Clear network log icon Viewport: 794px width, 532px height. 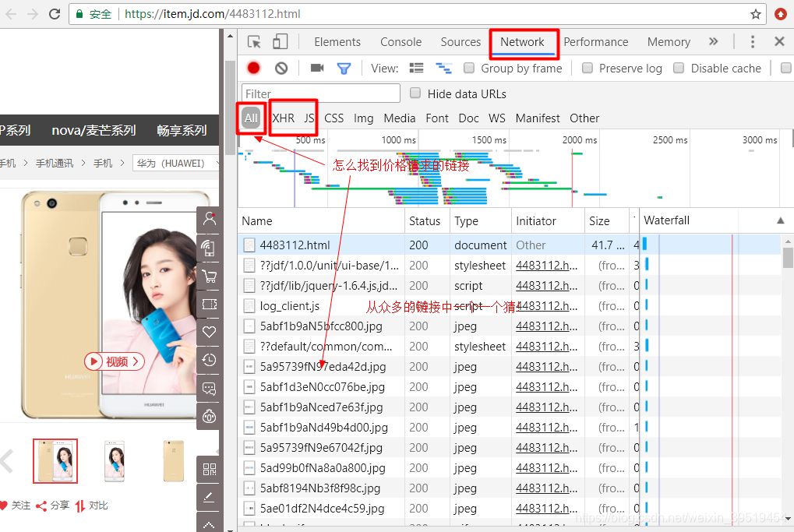coord(281,68)
